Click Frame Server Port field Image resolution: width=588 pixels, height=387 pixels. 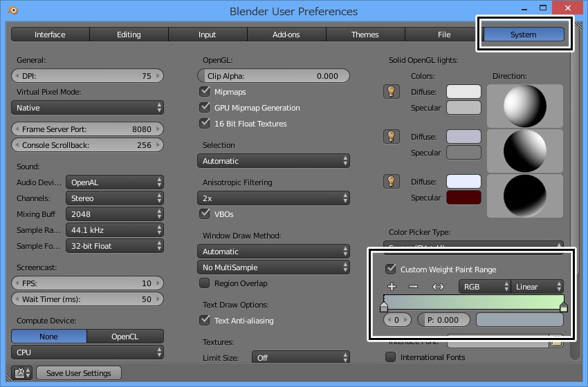[87, 129]
